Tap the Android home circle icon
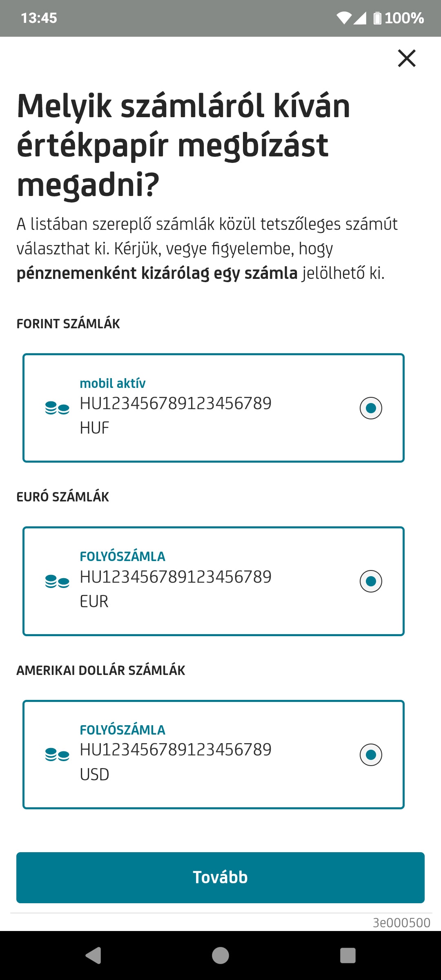The image size is (441, 980). [x=220, y=955]
